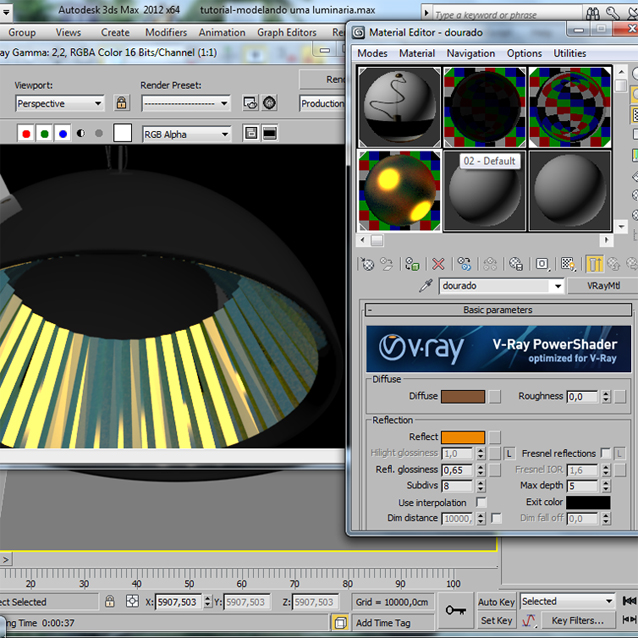This screenshot has height=638, width=638.
Task: Open the Modes menu in Material Editor
Action: (x=372, y=53)
